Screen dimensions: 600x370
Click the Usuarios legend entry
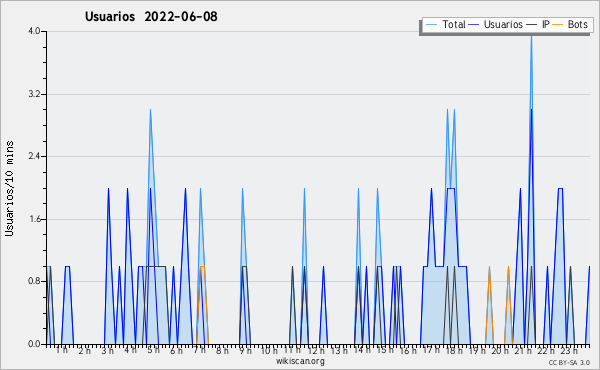click(496, 24)
